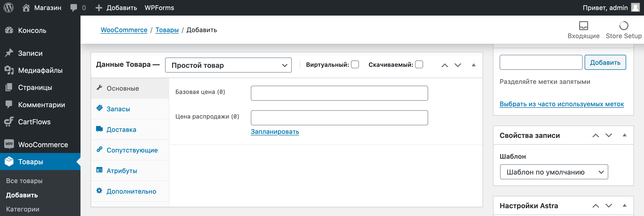This screenshot has width=644, height=216.
Task: Open Store Setup progress icon
Action: click(624, 26)
